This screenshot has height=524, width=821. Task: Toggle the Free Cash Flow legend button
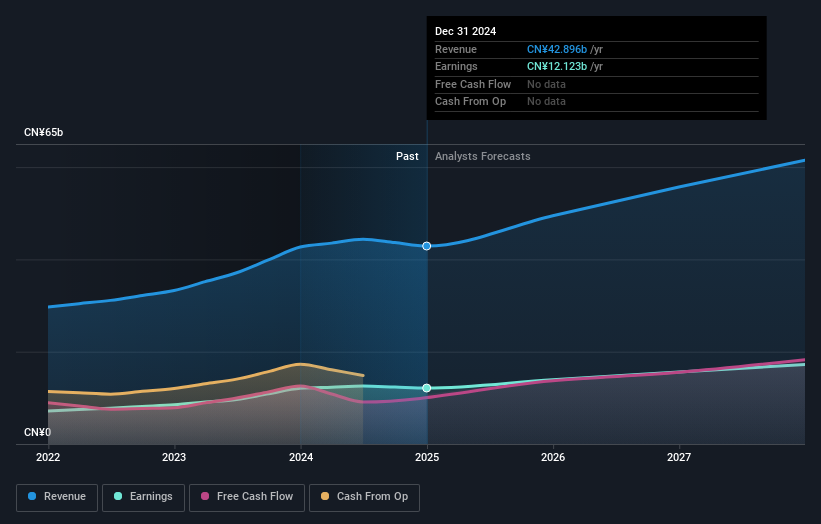[247, 497]
